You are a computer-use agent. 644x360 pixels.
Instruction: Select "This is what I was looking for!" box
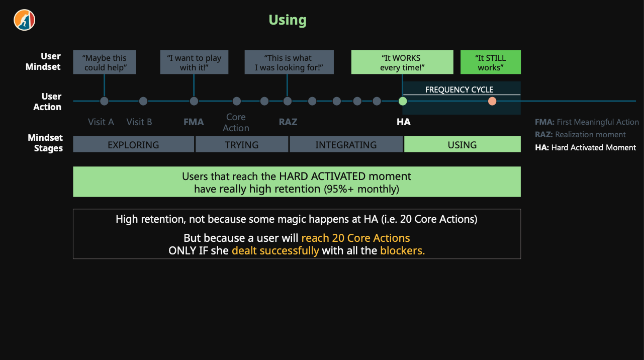(289, 62)
